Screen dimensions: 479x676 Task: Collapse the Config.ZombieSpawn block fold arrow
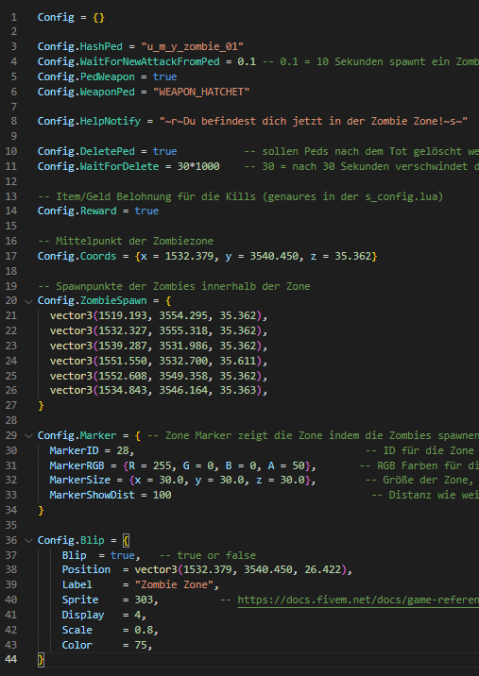pos(28,301)
